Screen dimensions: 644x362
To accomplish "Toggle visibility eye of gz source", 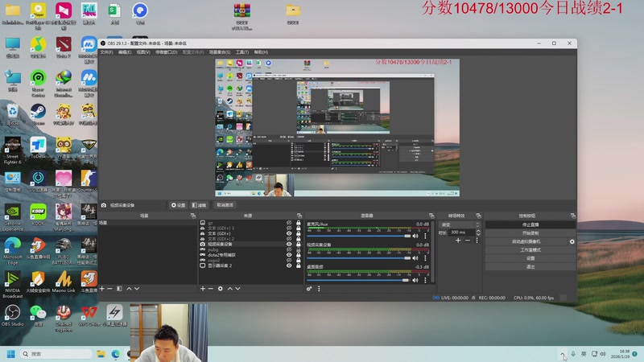I will coord(289,223).
